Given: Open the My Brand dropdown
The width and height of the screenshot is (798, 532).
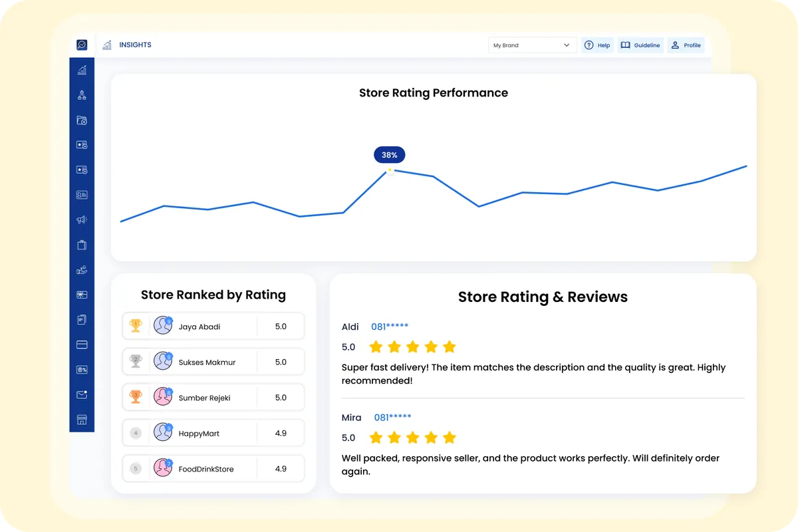Looking at the screenshot, I should pos(532,45).
